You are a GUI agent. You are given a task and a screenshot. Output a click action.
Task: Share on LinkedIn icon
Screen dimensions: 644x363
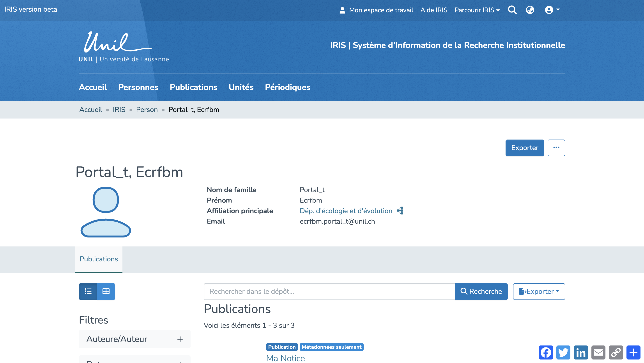point(580,352)
